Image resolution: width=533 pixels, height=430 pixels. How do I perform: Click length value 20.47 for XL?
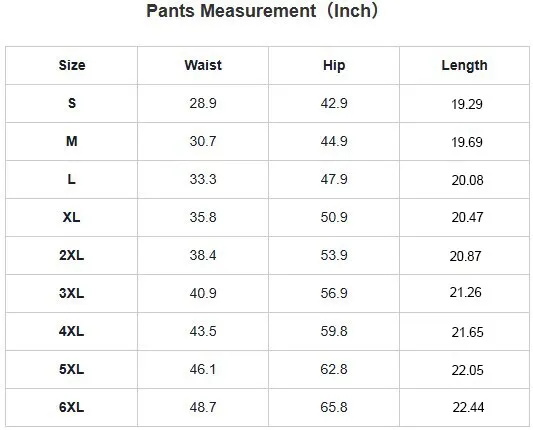click(467, 217)
